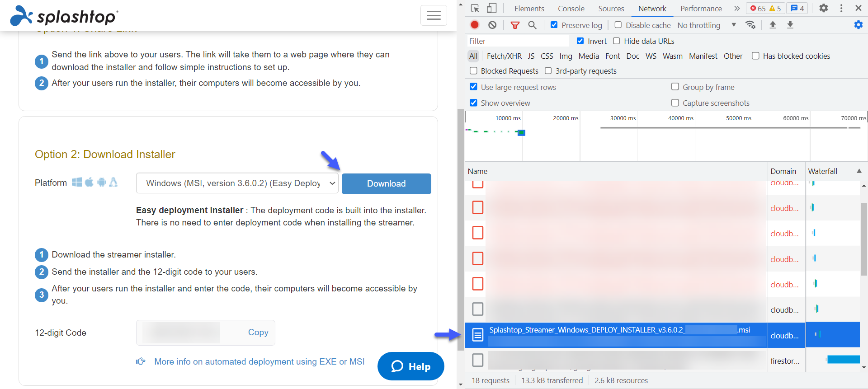
Task: Close the DevTools panel
Action: pos(859,8)
